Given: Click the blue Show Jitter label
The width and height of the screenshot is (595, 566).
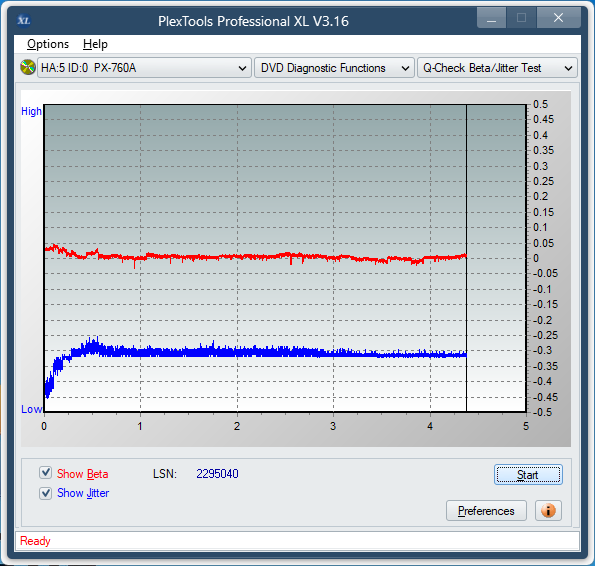Looking at the screenshot, I should point(83,493).
